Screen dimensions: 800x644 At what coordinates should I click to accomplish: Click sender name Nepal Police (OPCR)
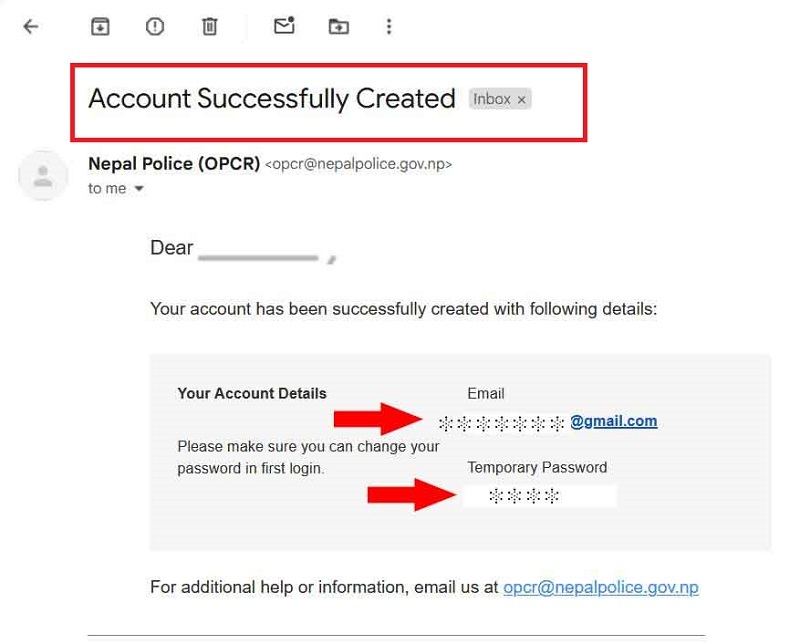174,163
